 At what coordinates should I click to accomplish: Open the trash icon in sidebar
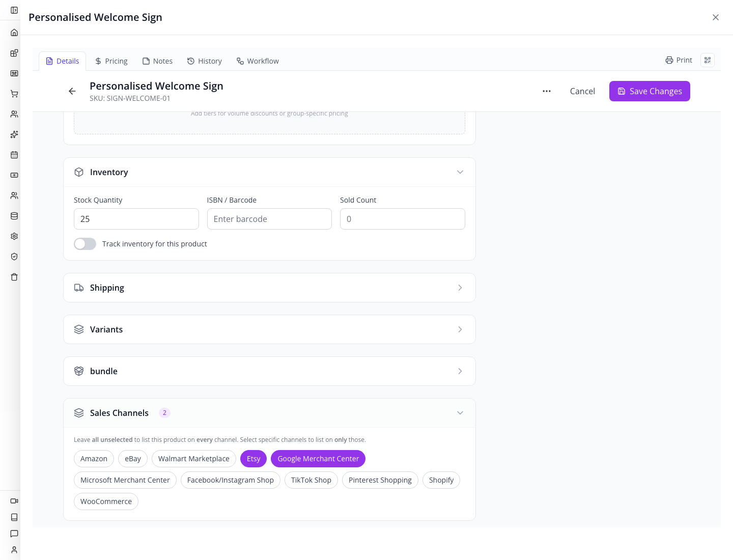click(14, 277)
